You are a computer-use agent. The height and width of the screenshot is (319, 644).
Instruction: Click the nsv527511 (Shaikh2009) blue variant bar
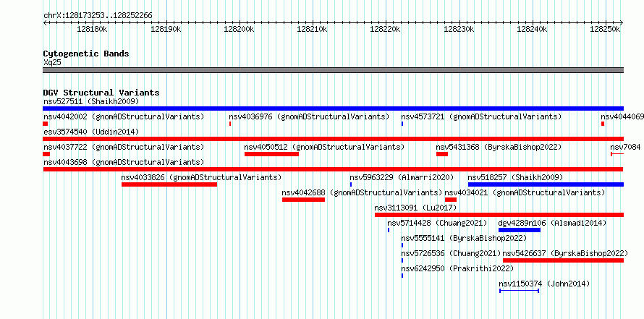point(333,109)
